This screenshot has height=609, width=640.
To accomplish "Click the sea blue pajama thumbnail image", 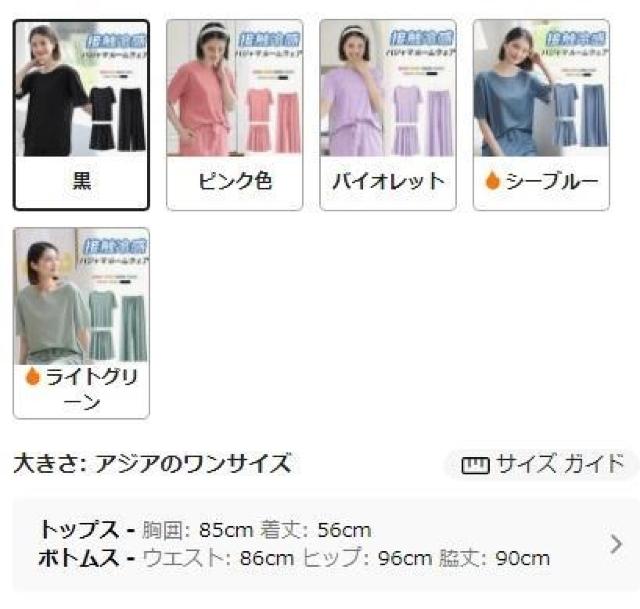I will pyautogui.click(x=541, y=89).
